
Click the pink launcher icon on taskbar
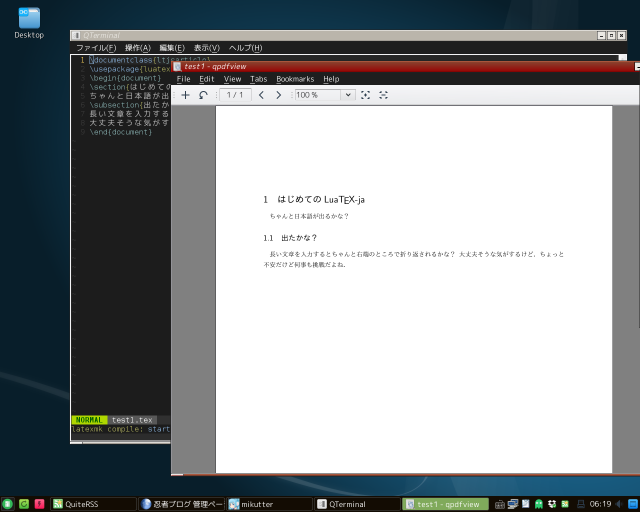pyautogui.click(x=39, y=504)
